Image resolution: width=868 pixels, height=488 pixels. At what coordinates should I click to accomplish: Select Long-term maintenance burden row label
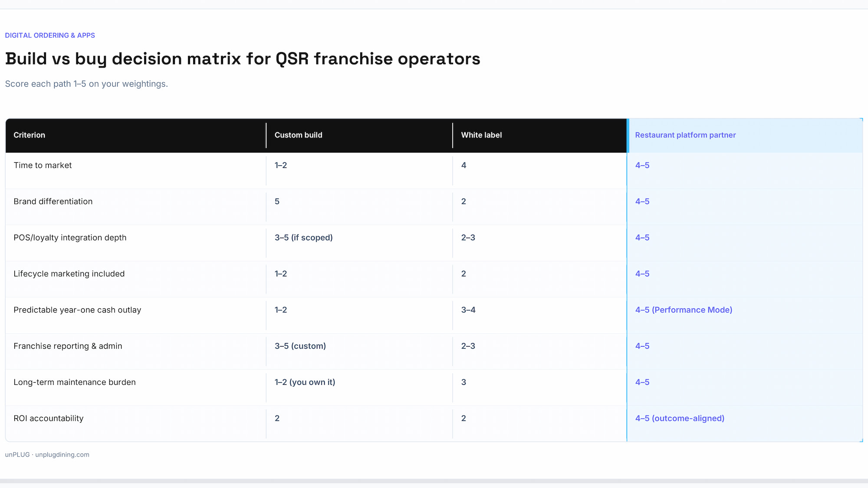(x=75, y=382)
